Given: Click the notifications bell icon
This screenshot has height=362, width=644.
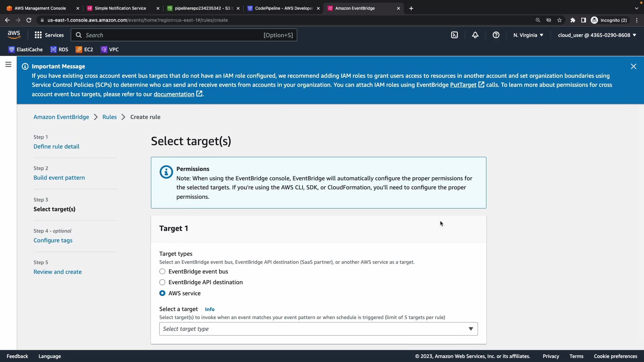Looking at the screenshot, I should click(x=475, y=35).
